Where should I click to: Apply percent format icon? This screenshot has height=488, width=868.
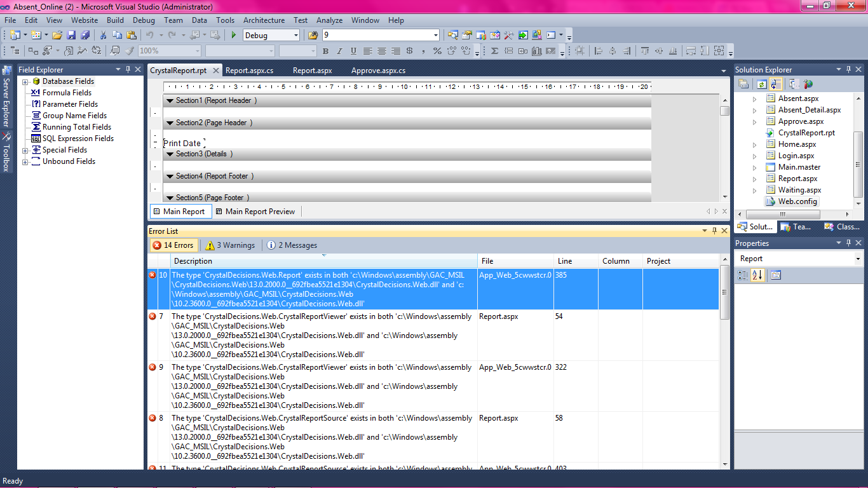pyautogui.click(x=437, y=51)
